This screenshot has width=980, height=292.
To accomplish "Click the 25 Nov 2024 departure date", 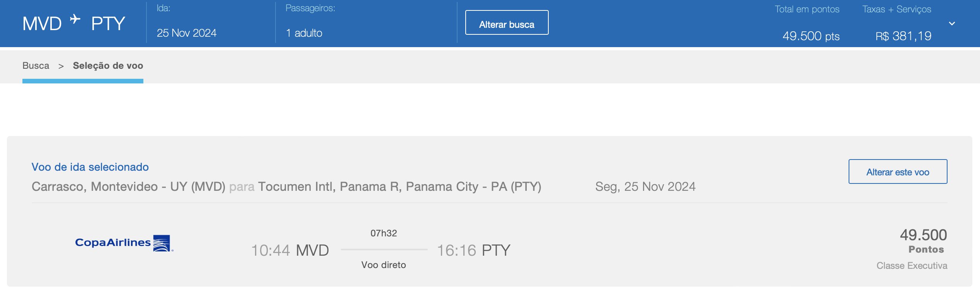I will (x=187, y=33).
